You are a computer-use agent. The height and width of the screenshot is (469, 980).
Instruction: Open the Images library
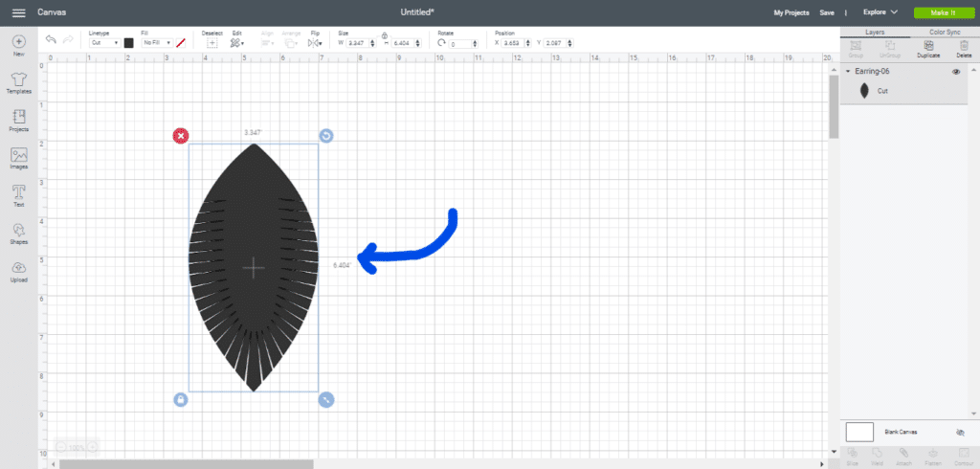coord(18,156)
